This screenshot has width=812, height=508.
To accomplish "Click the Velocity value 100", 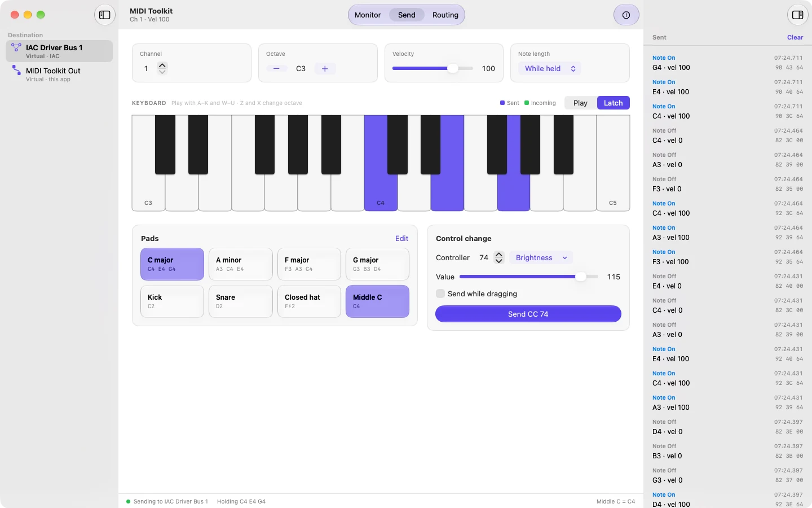I will (488, 68).
